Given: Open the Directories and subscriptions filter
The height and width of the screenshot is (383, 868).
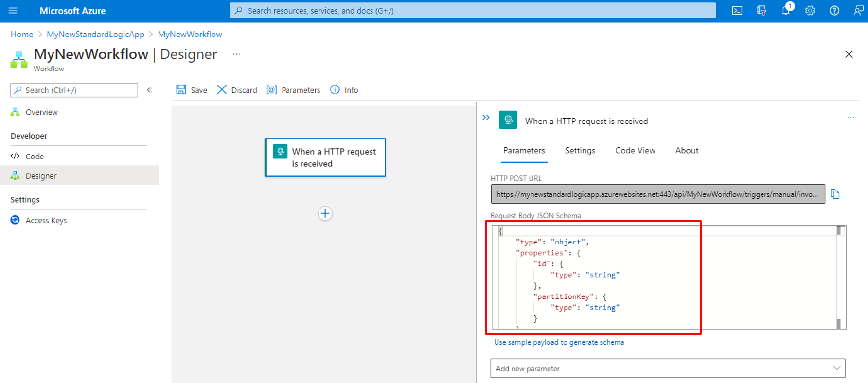Looking at the screenshot, I should 762,11.
